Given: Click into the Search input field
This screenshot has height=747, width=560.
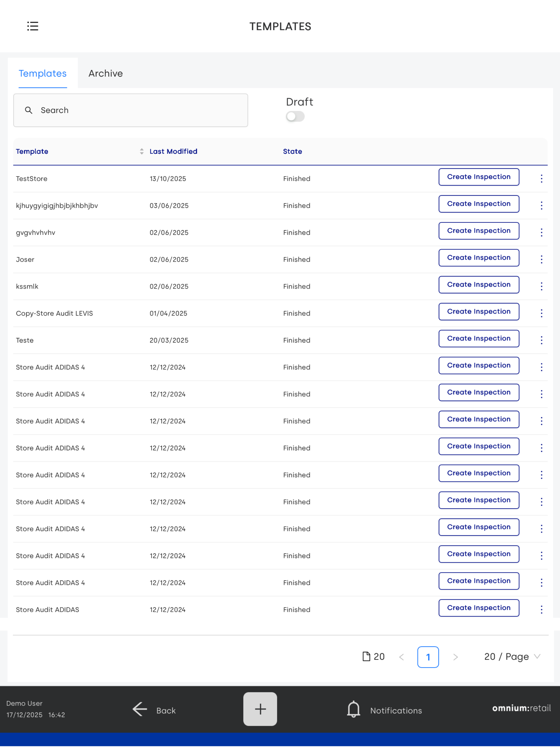Looking at the screenshot, I should click(x=131, y=110).
